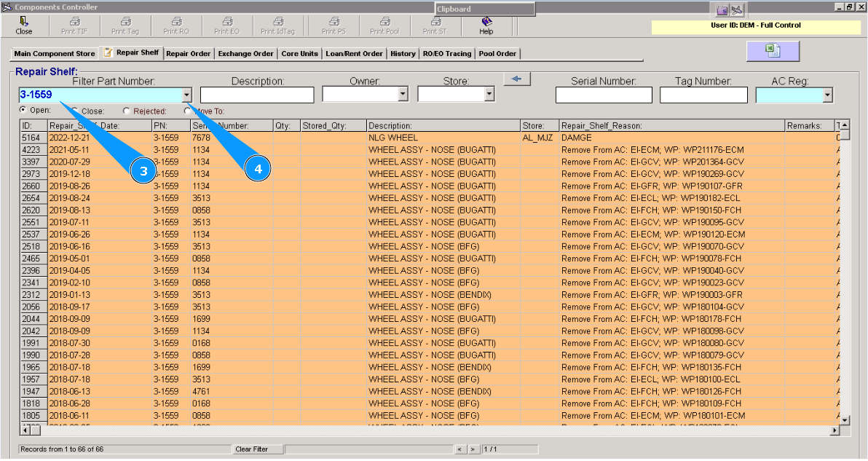This screenshot has width=868, height=461.
Task: Click the Qty column header
Action: point(286,125)
